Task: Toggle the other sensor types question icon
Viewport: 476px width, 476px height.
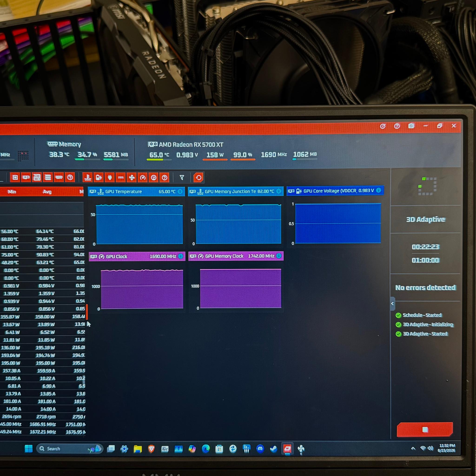Action: [165, 178]
